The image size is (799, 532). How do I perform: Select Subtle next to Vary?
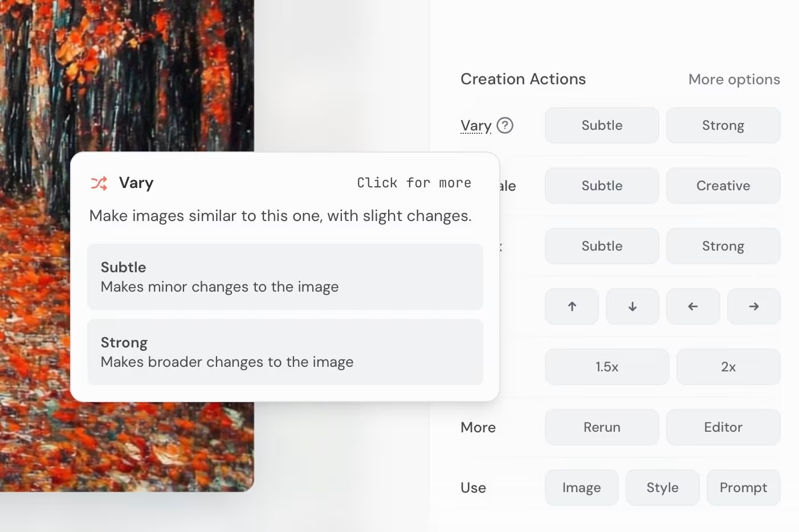(x=601, y=125)
